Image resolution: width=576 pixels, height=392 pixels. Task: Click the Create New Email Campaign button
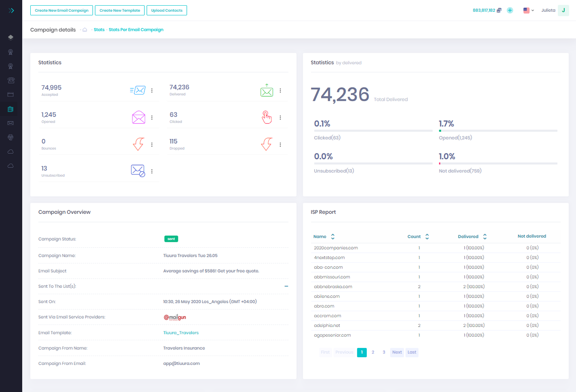(x=61, y=11)
